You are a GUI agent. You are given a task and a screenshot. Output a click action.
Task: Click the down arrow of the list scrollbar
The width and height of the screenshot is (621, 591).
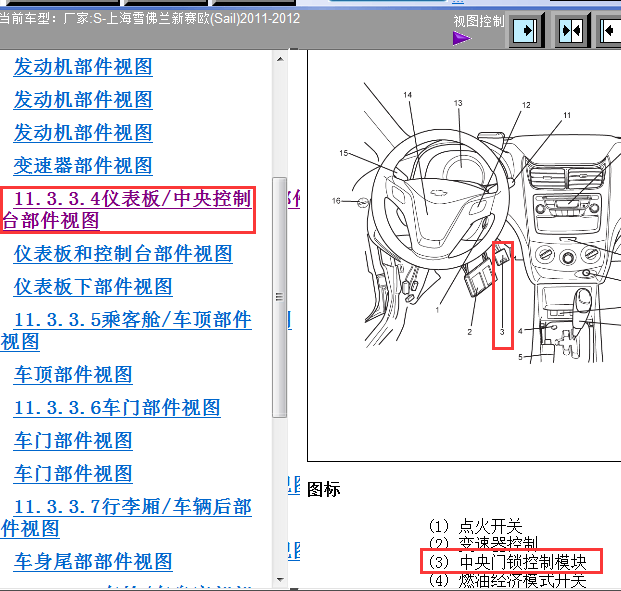[280, 580]
